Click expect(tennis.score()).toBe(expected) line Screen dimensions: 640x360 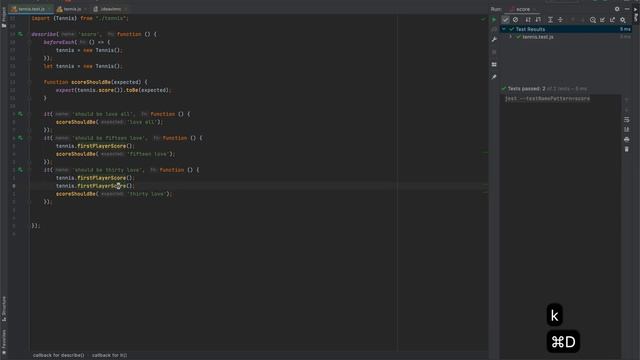click(x=113, y=90)
